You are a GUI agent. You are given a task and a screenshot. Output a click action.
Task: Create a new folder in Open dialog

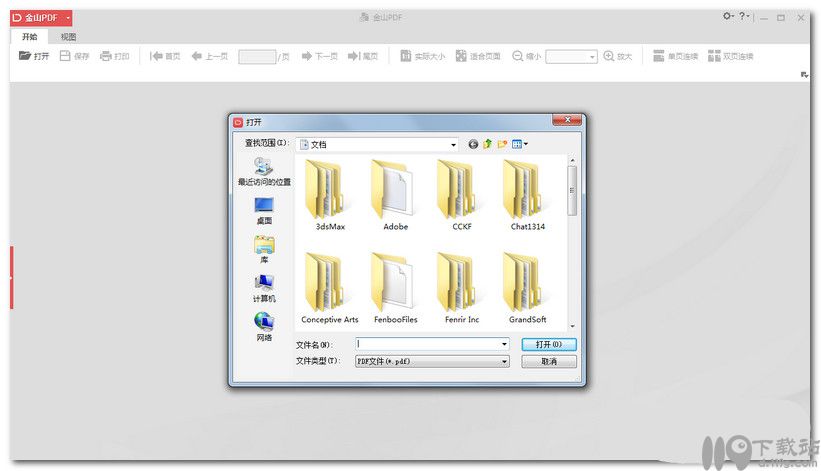coord(502,144)
